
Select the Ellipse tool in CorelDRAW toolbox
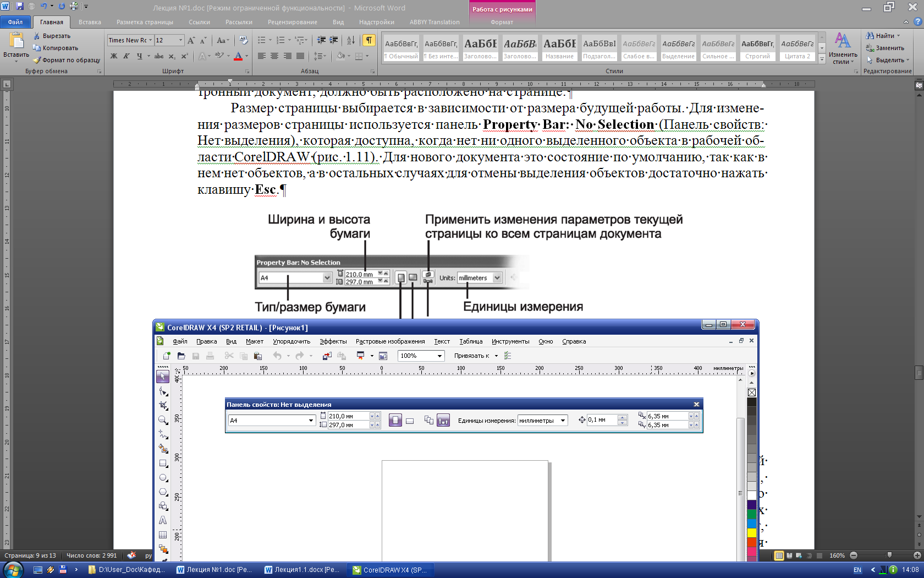point(163,478)
